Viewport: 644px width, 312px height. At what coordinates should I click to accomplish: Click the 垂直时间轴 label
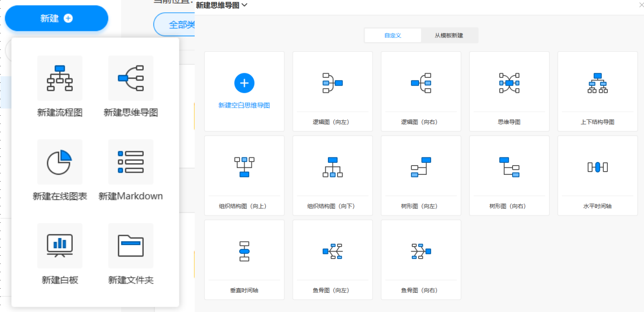244,290
